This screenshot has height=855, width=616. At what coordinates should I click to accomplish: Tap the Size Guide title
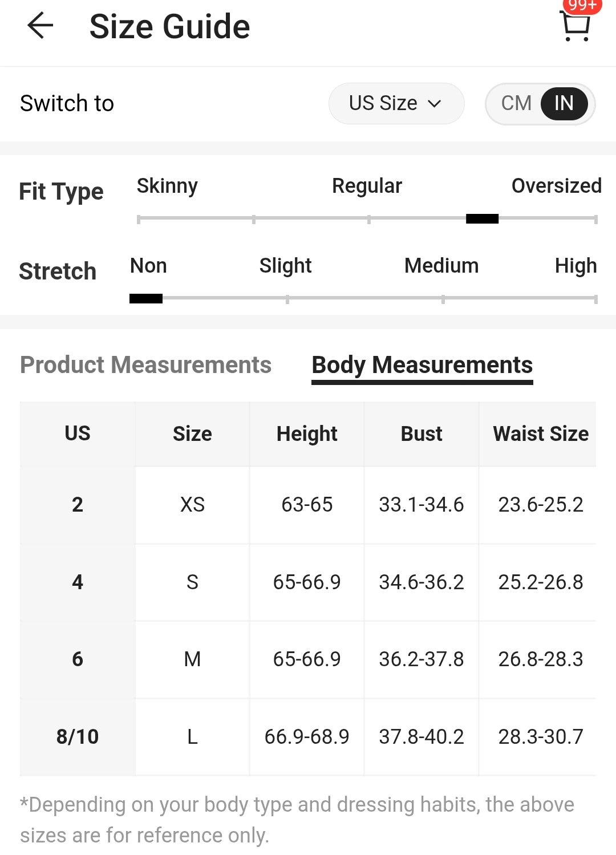pos(170,27)
